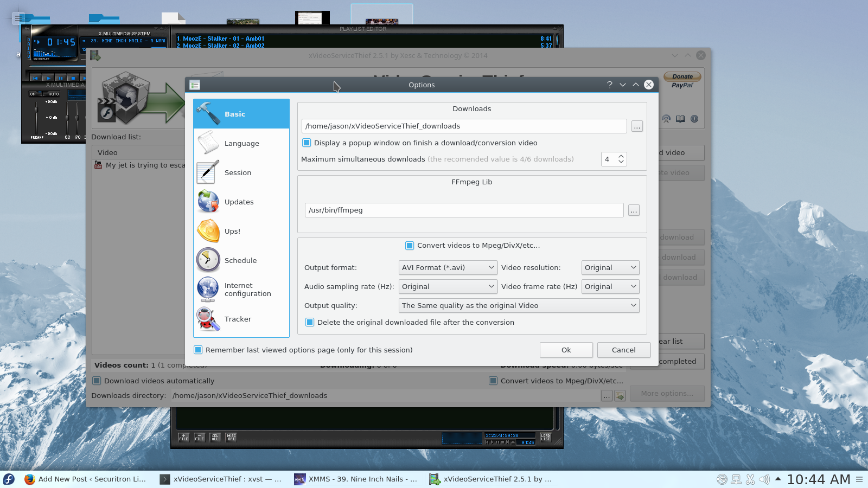The image size is (868, 488).
Task: Click Ok button in Options
Action: coord(566,350)
